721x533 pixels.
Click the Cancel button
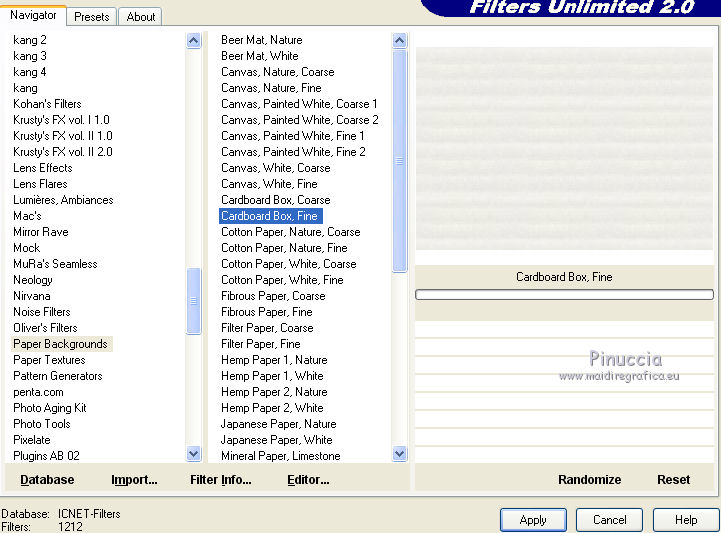(x=609, y=520)
